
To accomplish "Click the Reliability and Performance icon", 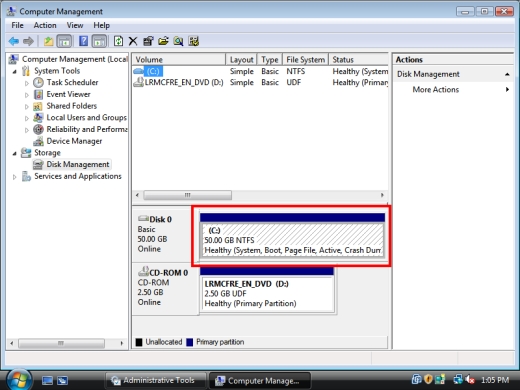I will (38, 129).
